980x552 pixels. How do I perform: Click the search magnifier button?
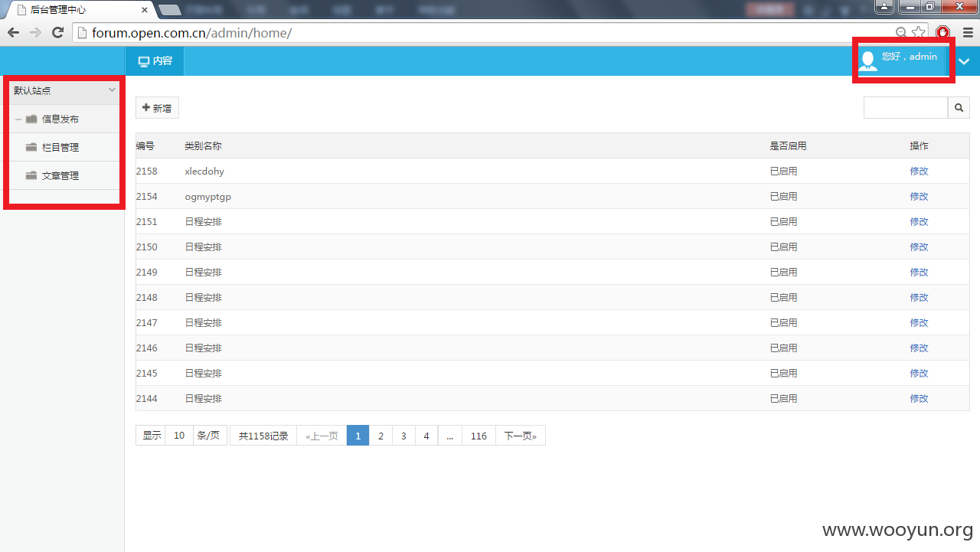click(959, 108)
